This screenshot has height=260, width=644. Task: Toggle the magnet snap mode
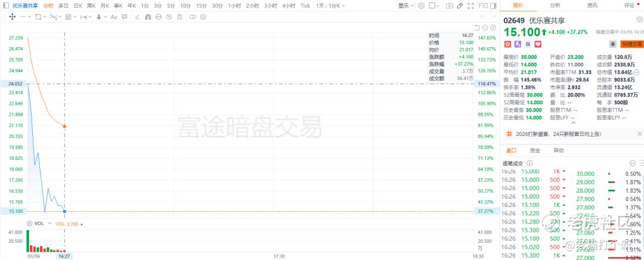point(148,17)
